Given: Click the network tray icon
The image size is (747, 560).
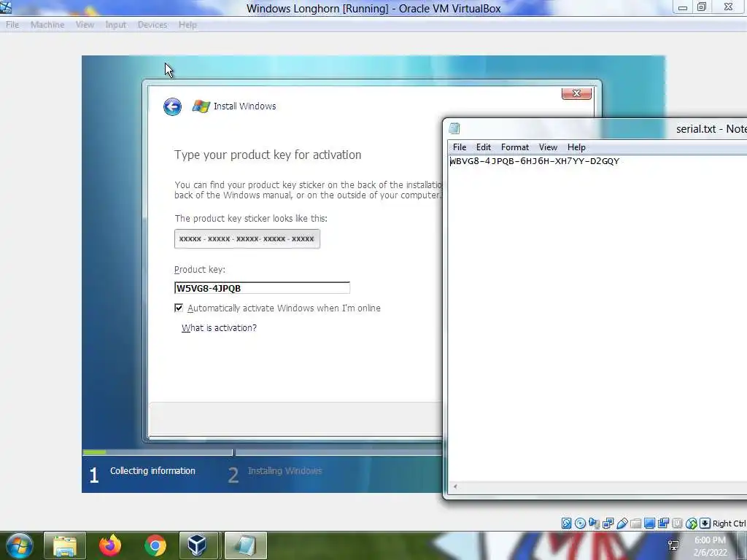Looking at the screenshot, I should tap(673, 545).
